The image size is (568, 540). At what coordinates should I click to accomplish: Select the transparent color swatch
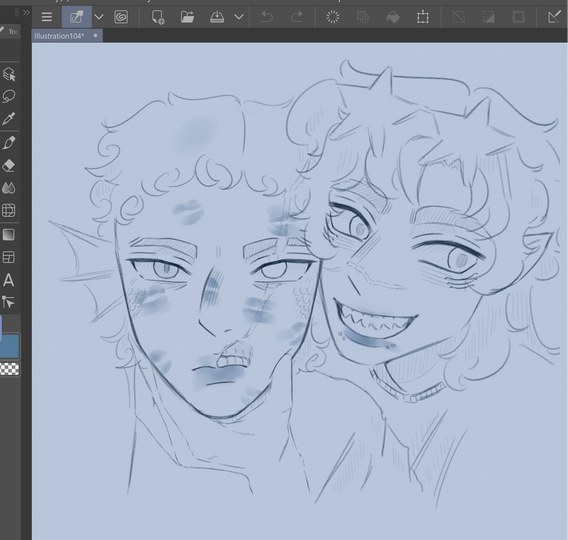coord(10,369)
